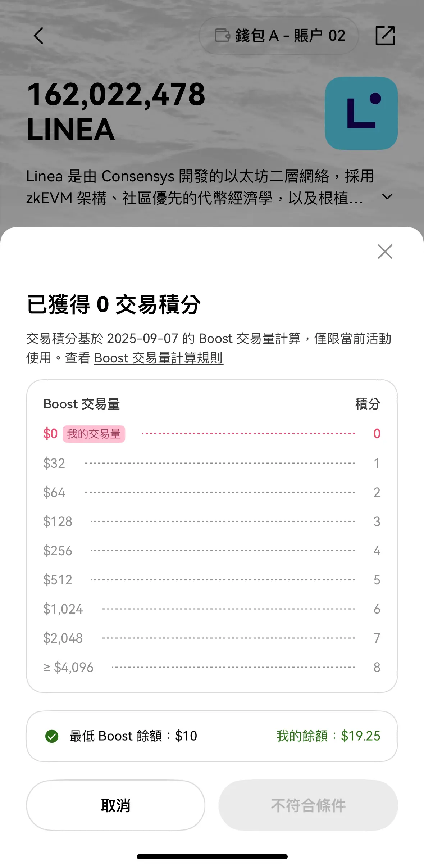Select the $32 volume tier row
This screenshot has height=868, width=424.
tap(212, 463)
